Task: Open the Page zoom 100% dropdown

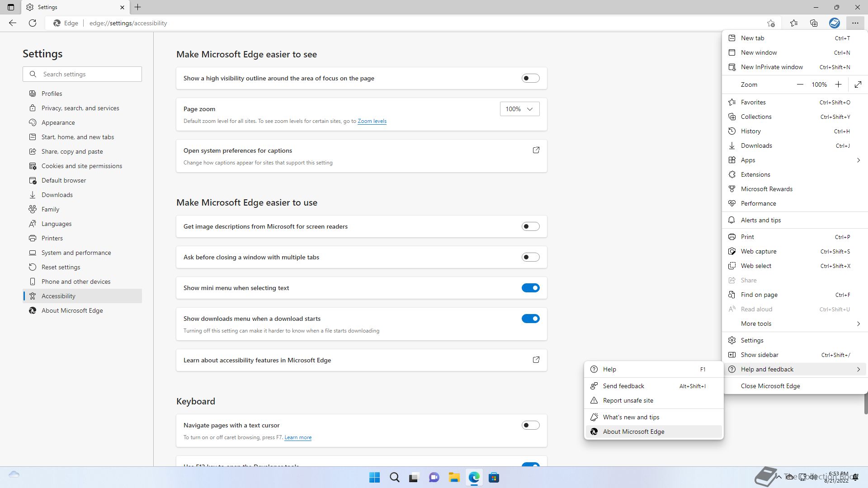Action: click(519, 109)
